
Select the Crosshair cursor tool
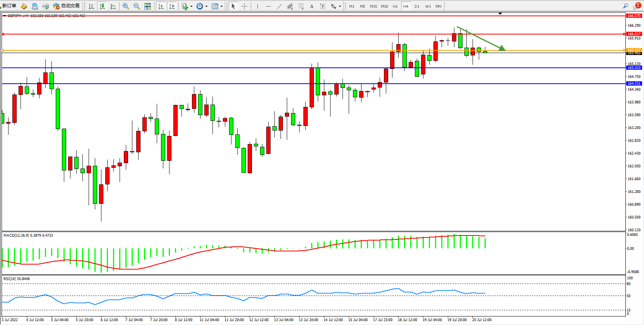coord(244,6)
